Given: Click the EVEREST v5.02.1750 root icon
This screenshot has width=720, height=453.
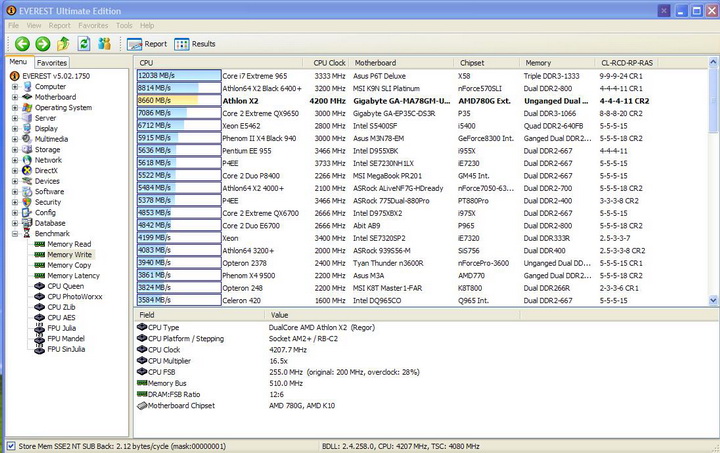Looking at the screenshot, I should 15,76.
